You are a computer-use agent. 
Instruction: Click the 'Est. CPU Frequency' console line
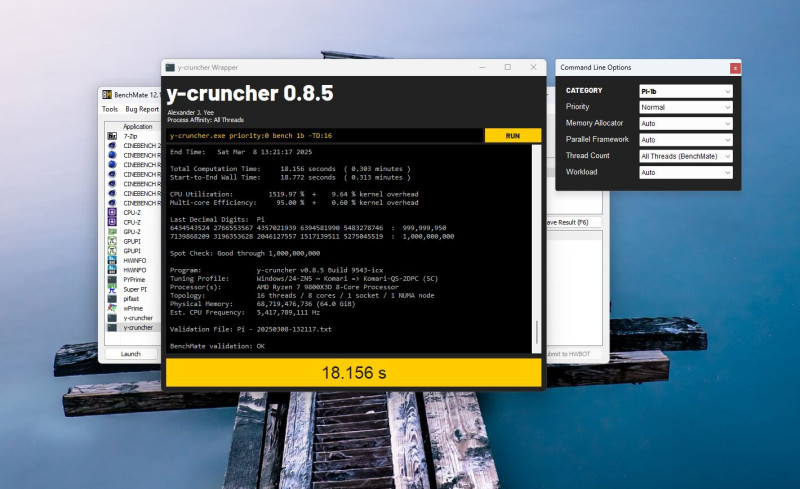[245, 312]
